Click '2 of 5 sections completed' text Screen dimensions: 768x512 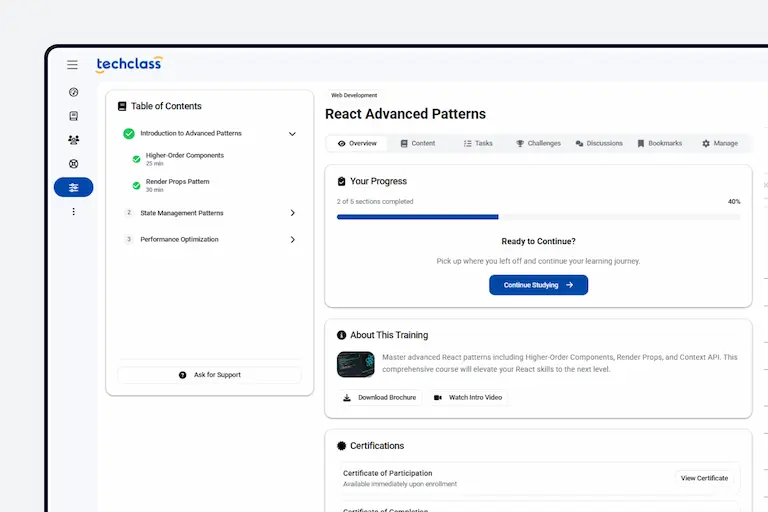375,201
